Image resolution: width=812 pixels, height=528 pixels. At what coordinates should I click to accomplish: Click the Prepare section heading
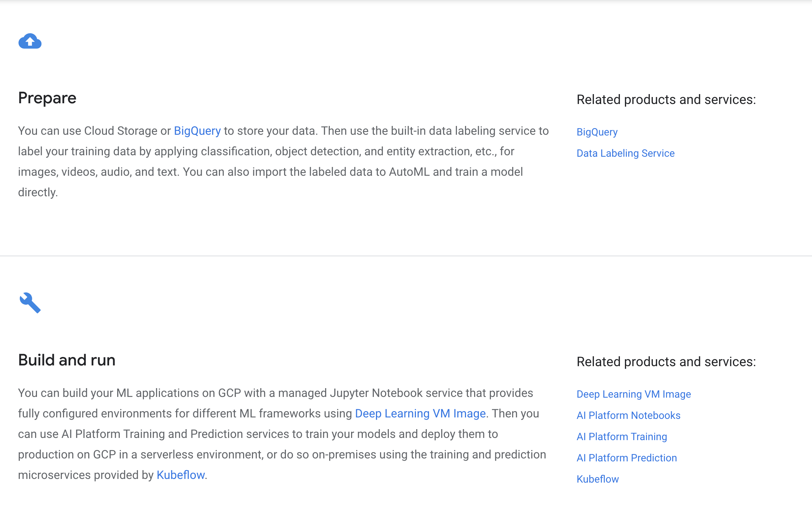(x=47, y=98)
